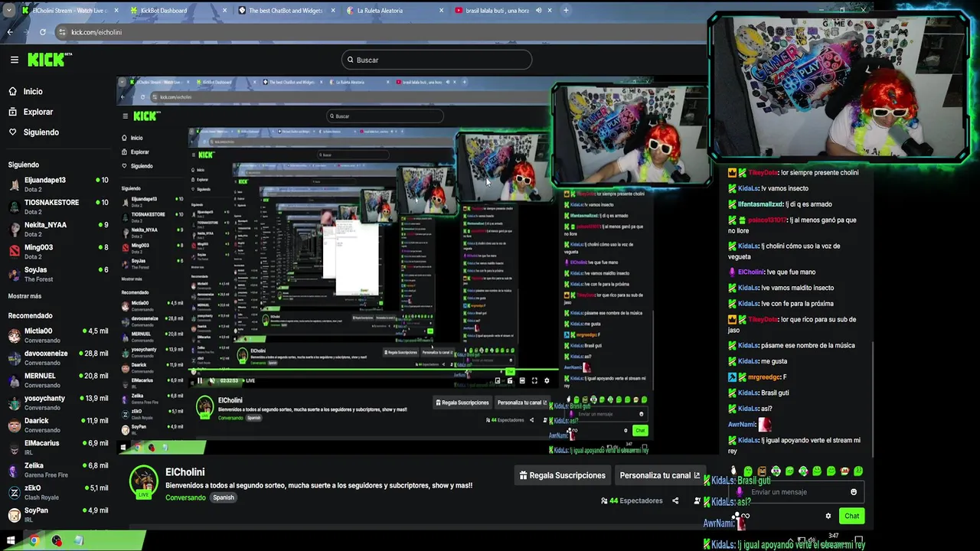Switch to The best ChatBot and Widgets tab
The width and height of the screenshot is (980, 551).
click(x=286, y=11)
